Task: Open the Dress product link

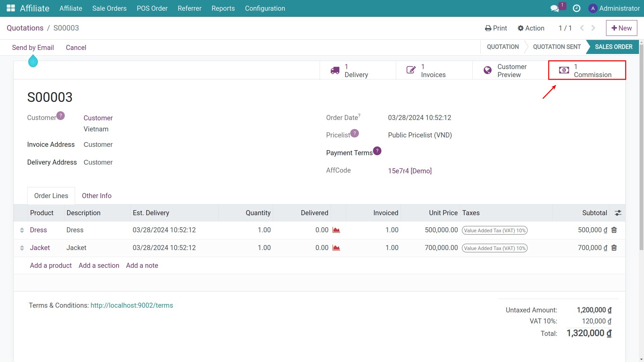Action: (x=38, y=230)
